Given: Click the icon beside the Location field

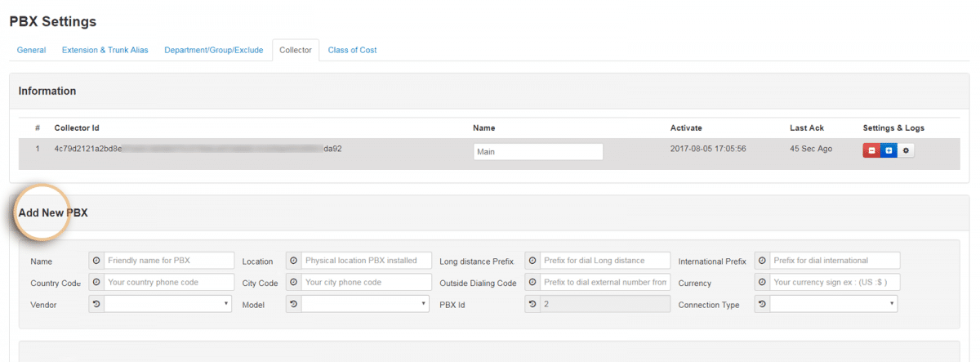Looking at the screenshot, I should point(294,261).
